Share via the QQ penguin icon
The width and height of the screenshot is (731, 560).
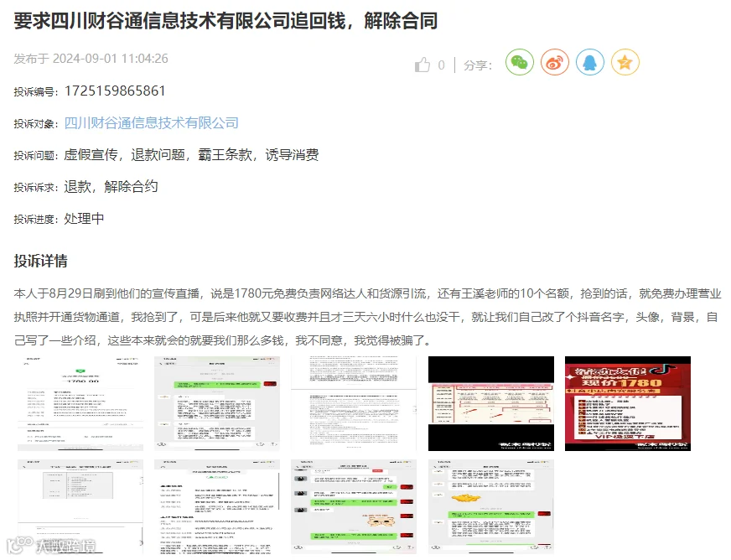pyautogui.click(x=589, y=62)
